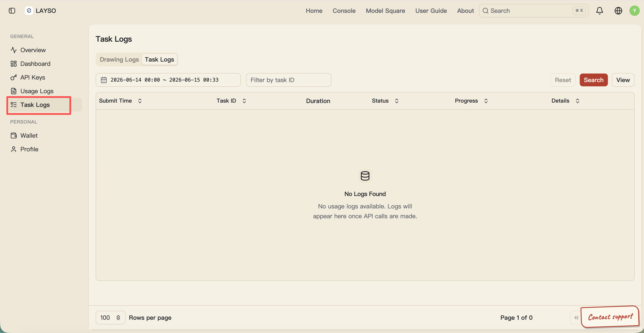Click the Wallet icon in sidebar
The image size is (644, 333).
14,135
